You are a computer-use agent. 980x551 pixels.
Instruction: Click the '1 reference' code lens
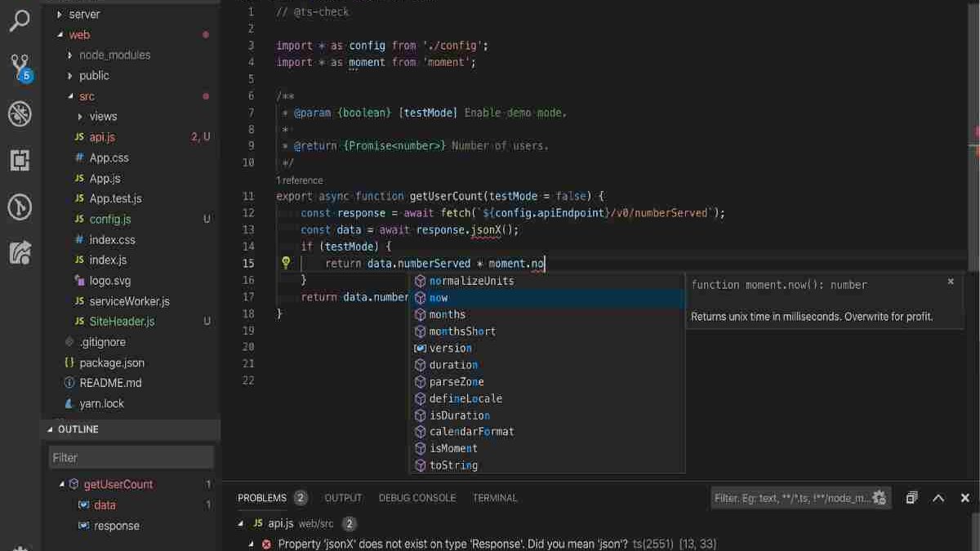pyautogui.click(x=300, y=180)
